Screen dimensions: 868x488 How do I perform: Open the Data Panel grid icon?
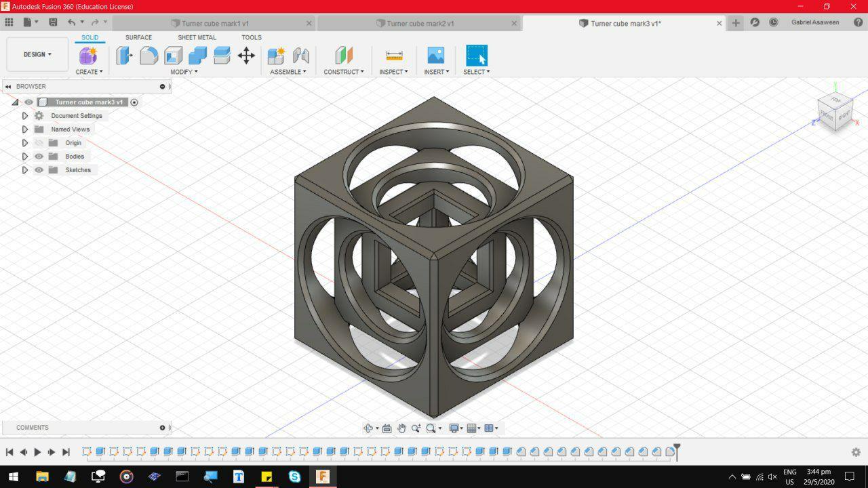point(9,22)
